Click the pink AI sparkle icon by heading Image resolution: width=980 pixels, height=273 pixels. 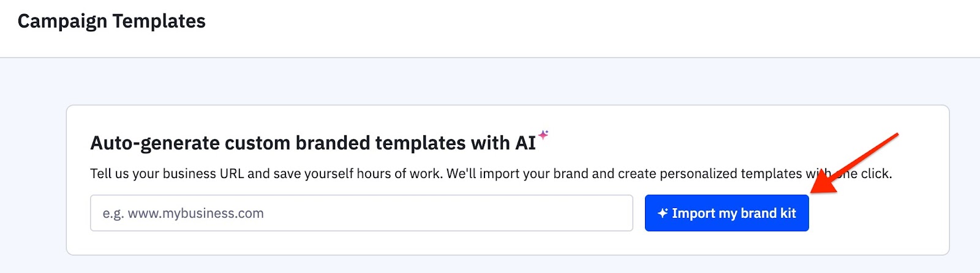tap(543, 135)
